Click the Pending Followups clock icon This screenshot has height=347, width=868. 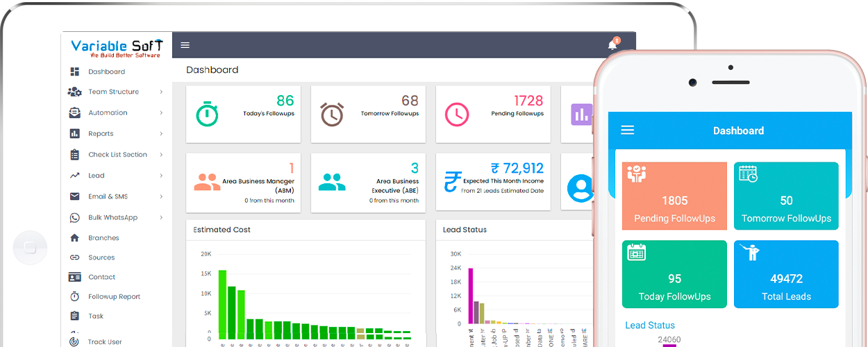[x=457, y=114]
